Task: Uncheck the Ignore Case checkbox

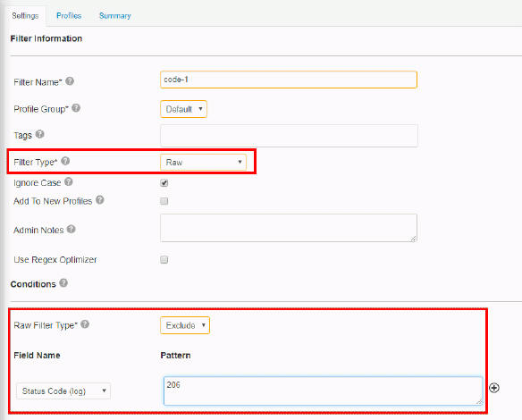Action: pos(164,182)
